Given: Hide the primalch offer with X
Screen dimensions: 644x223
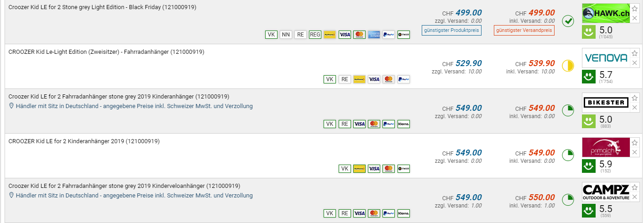Looking at the screenshot, I should pyautogui.click(x=634, y=152).
